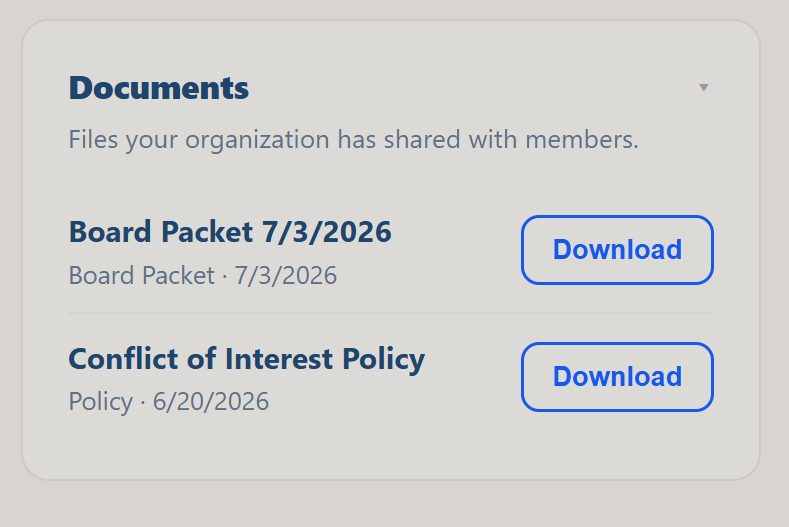This screenshot has width=789, height=527.
Task: Click the word "Interest" in the policy title
Action: [x=279, y=359]
